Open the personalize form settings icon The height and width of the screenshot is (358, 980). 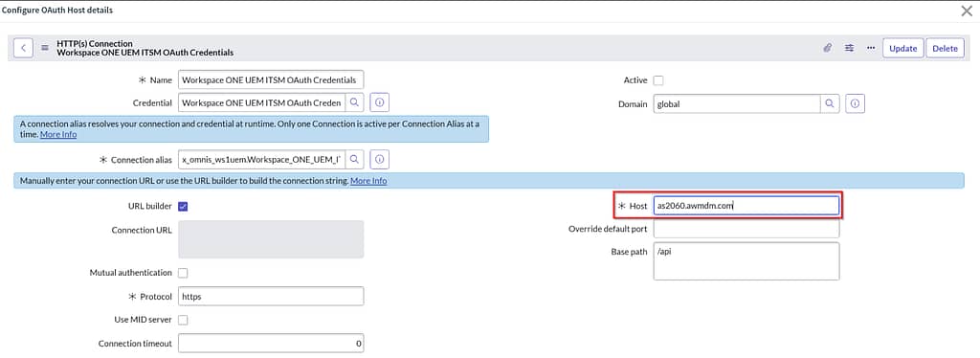coord(850,48)
